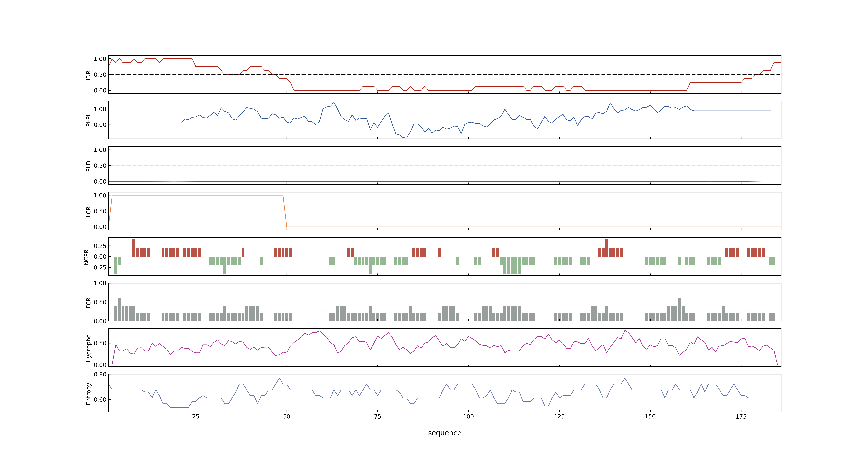Viewport: 868px width, 463px height.
Task: Click the 0.60 tick on Entropy axis
Action: tap(100, 400)
